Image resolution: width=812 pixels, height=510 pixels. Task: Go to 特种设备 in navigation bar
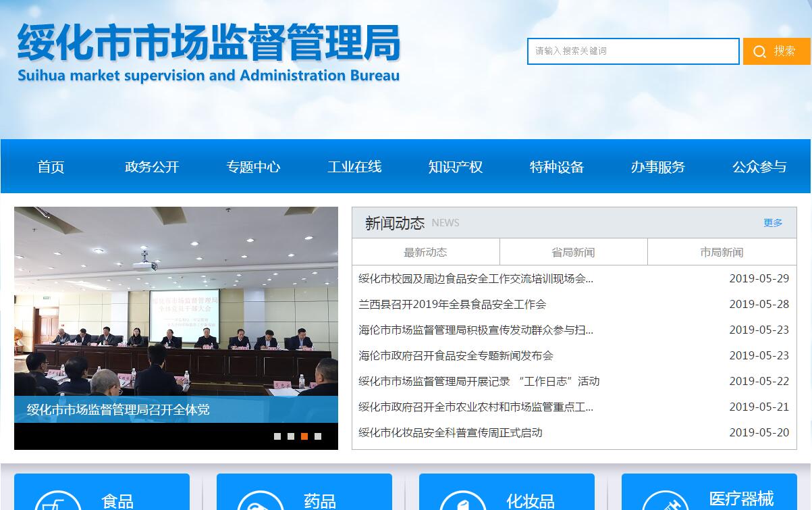557,167
